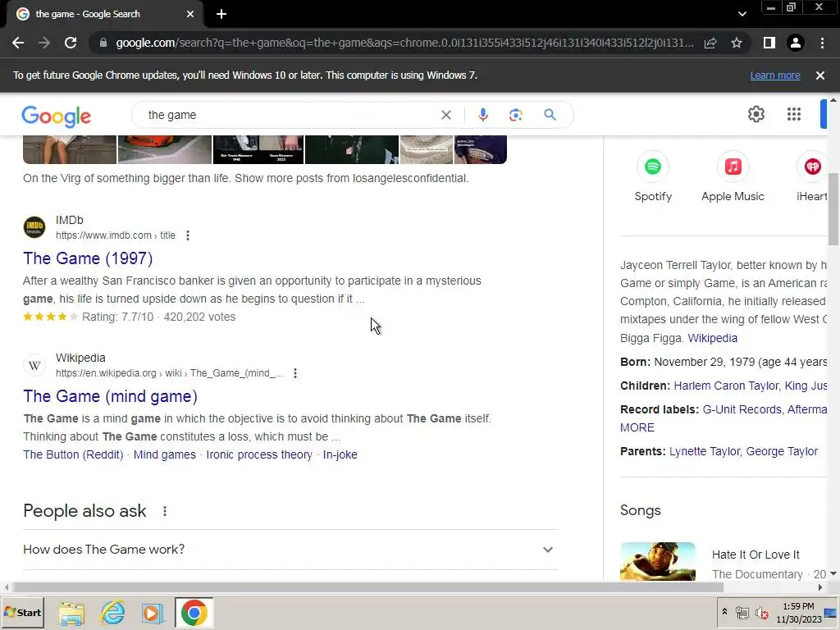Open more options for the IMDb result

(x=188, y=235)
